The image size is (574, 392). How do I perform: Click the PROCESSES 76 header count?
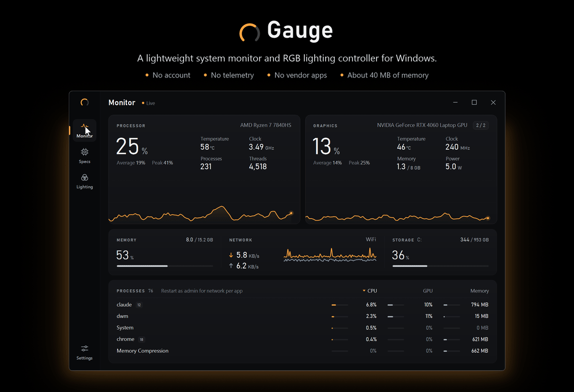coord(135,291)
